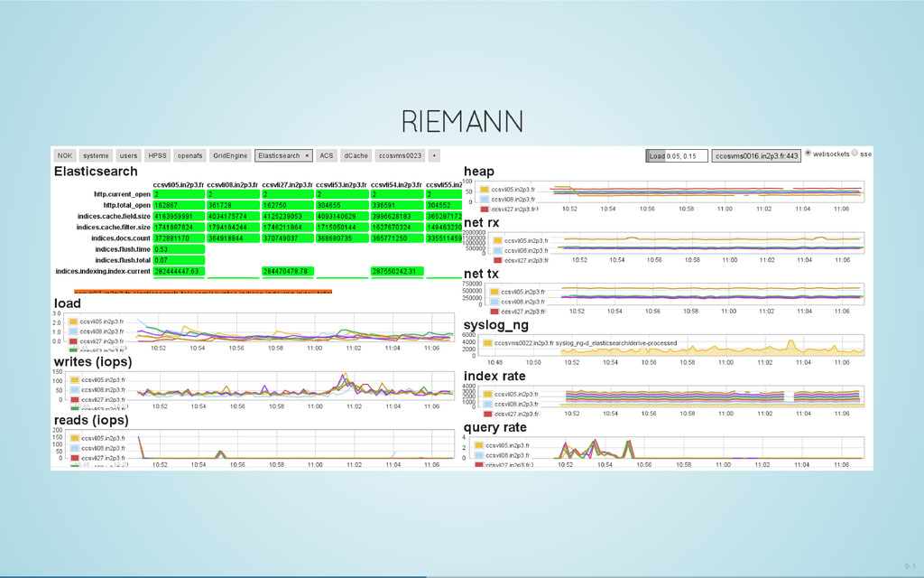Click the indices.cache.field.size row label

(114, 217)
